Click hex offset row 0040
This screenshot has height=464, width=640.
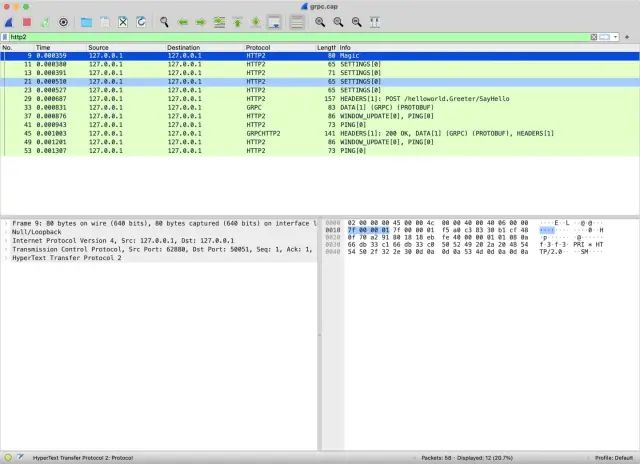[333, 252]
